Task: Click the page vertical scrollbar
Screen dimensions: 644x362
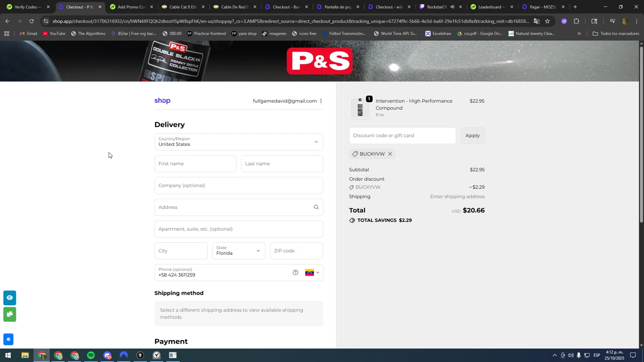Action: point(641,134)
